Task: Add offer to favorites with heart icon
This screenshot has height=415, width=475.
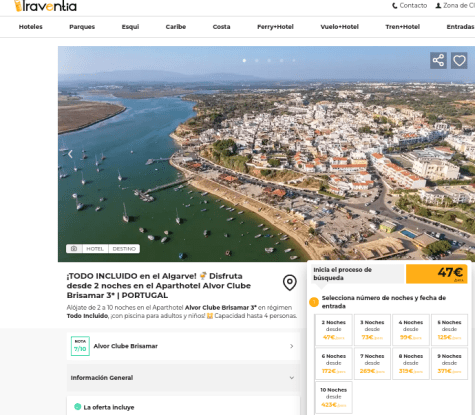Action: pos(459,61)
